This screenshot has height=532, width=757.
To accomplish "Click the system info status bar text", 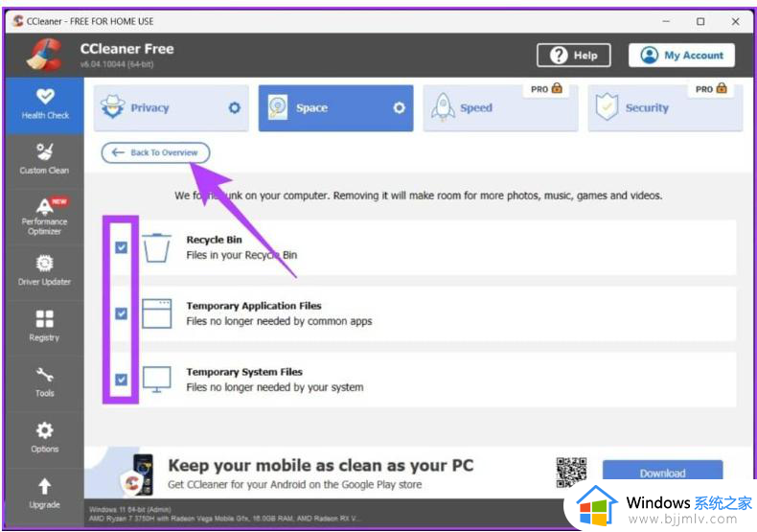I will 225,514.
